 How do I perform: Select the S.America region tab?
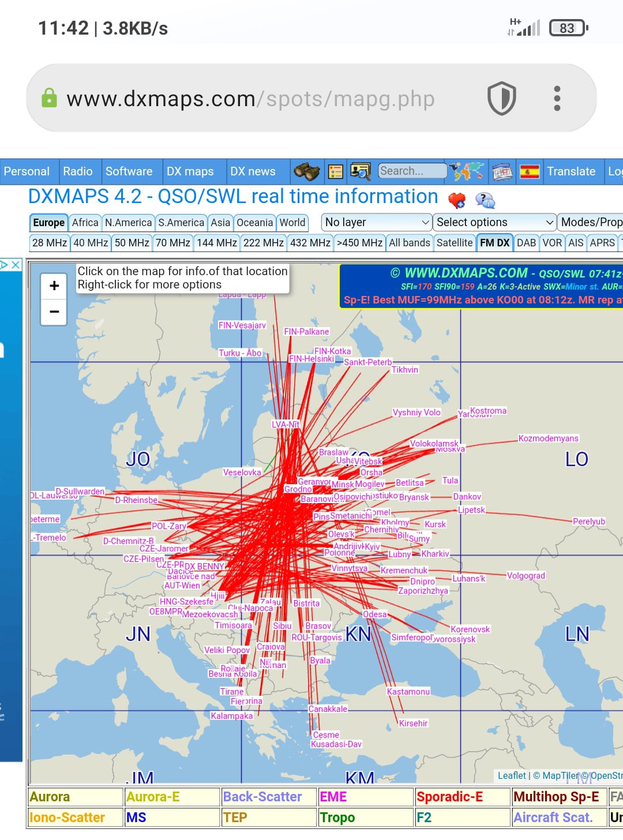181,223
